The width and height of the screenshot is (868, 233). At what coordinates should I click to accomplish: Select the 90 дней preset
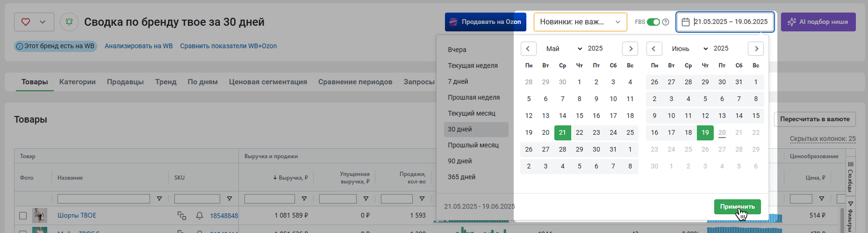coord(476,161)
